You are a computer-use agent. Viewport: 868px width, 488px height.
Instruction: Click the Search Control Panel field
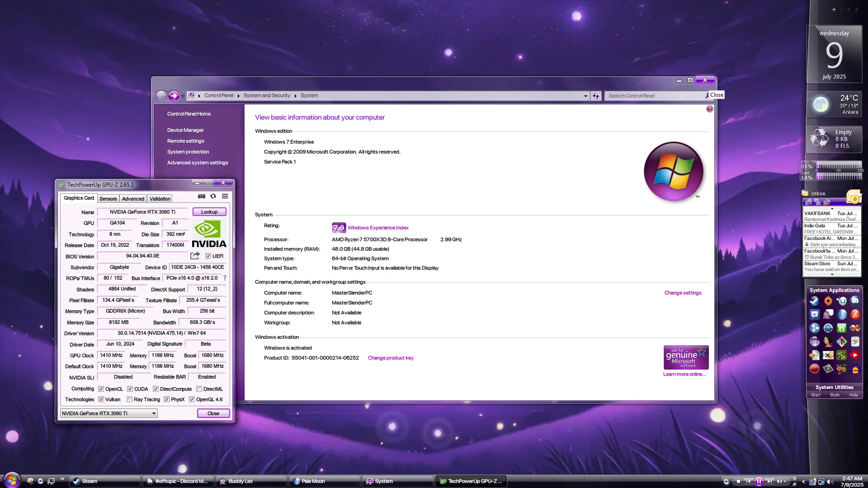(655, 96)
